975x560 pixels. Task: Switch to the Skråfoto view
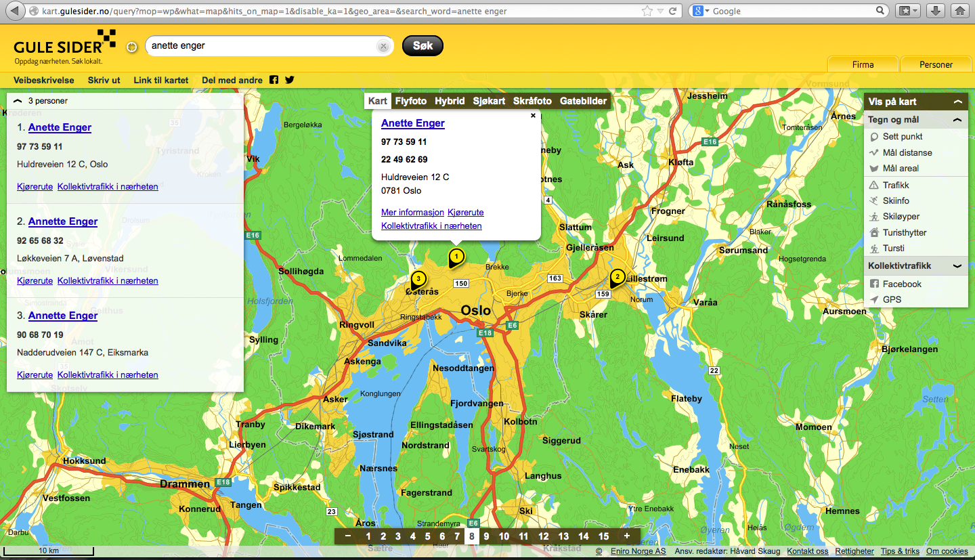click(532, 101)
